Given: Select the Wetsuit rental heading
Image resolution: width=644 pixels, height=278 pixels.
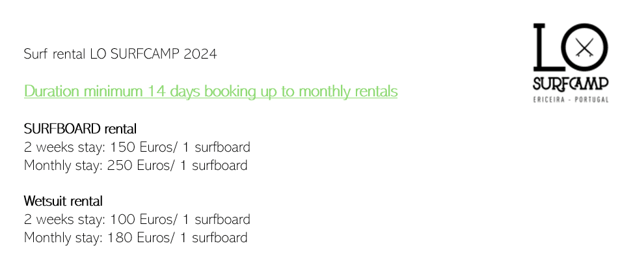Looking at the screenshot, I should pos(63,201).
